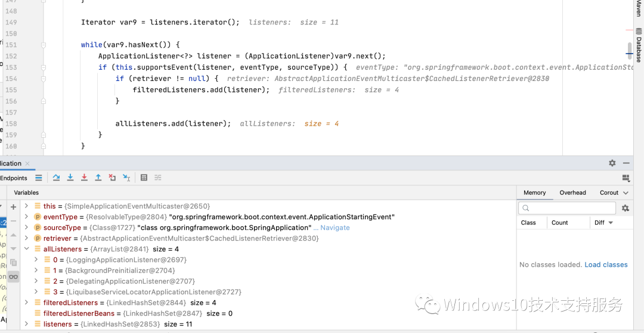Click the Duplicate Watch copy icon
644x333 pixels.
click(x=13, y=263)
